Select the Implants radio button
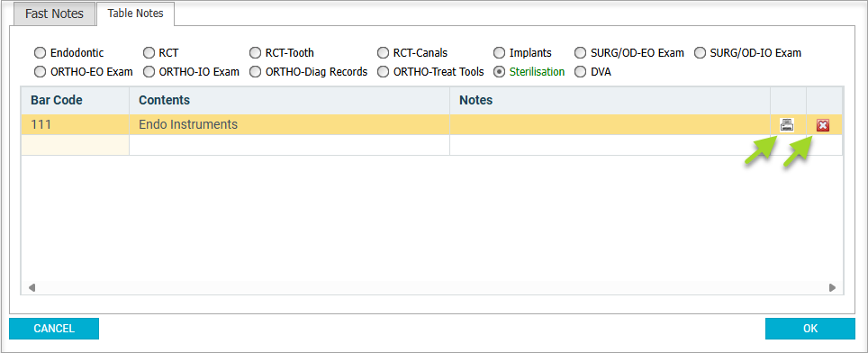 tap(500, 53)
